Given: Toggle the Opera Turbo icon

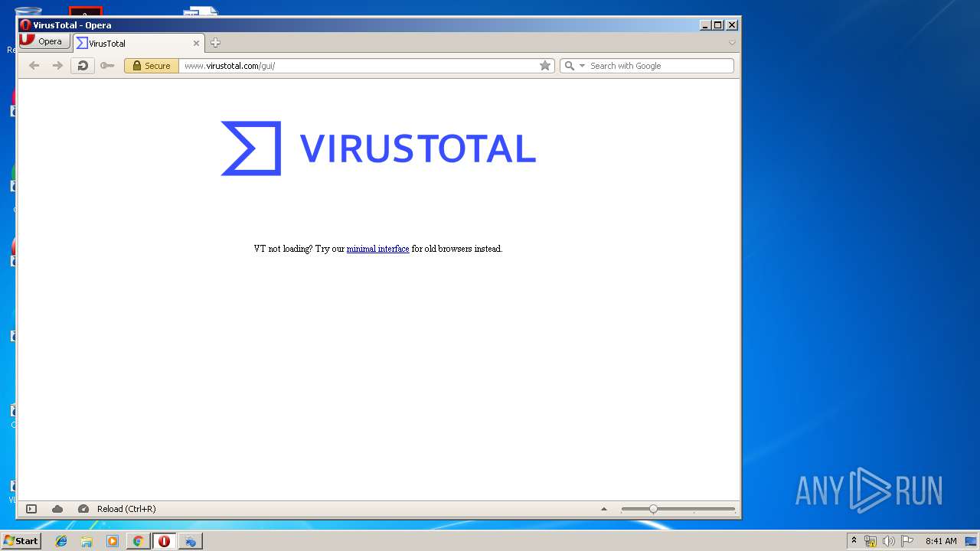Looking at the screenshot, I should (83, 509).
